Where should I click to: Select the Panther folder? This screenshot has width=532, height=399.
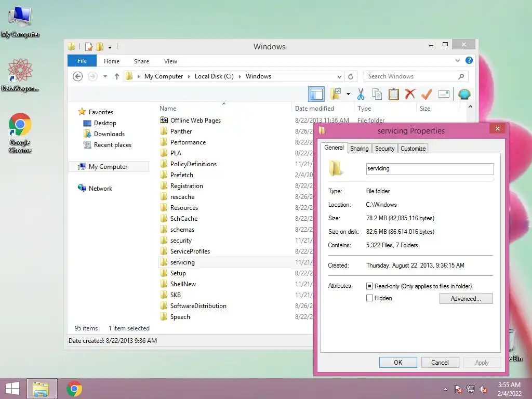coord(181,131)
